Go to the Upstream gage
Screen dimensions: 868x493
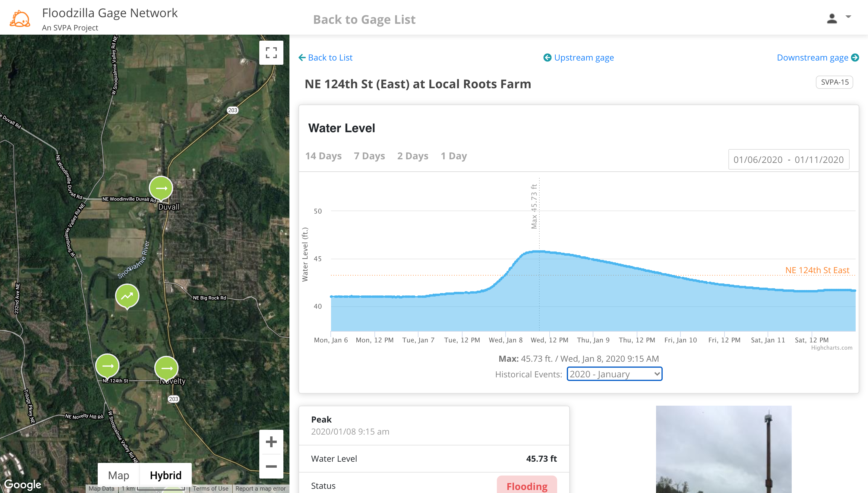579,58
